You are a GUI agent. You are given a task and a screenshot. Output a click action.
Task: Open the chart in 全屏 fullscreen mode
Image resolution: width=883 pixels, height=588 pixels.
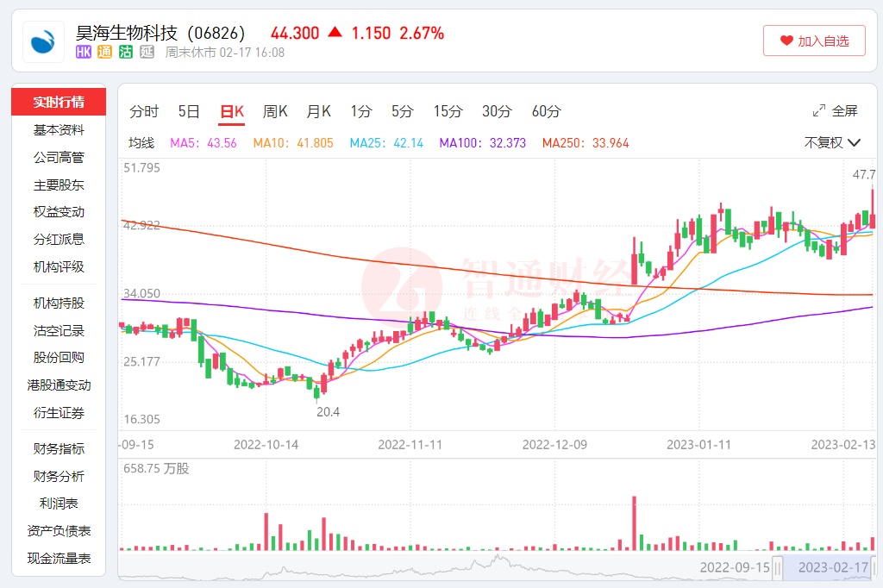click(835, 111)
